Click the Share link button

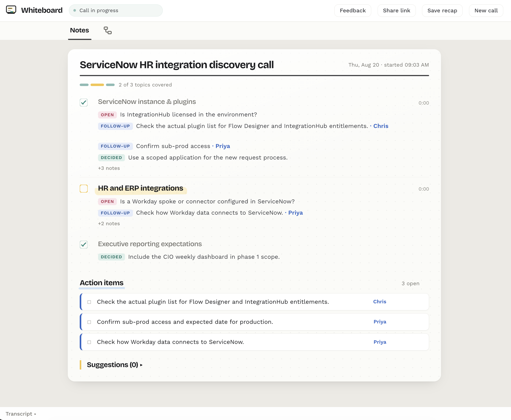[x=396, y=10]
